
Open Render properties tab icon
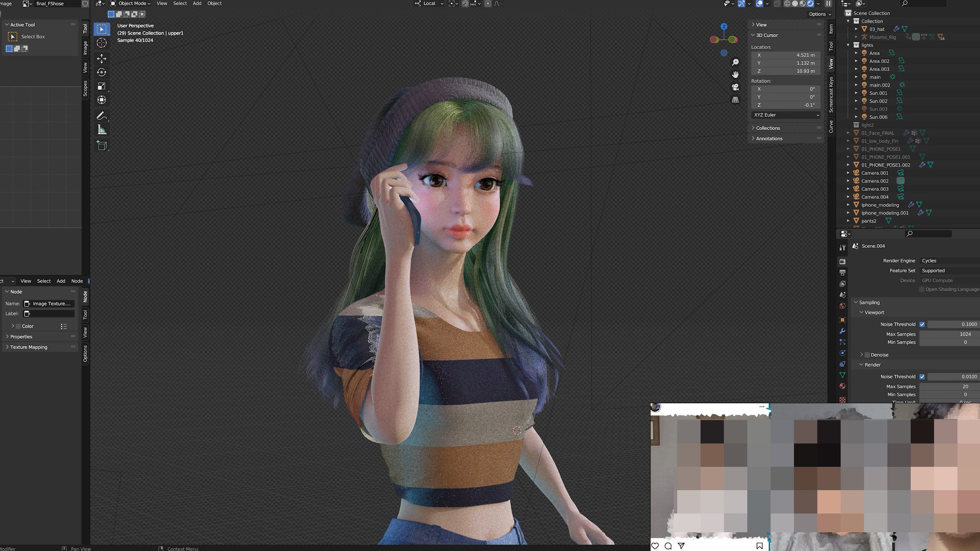(x=843, y=261)
